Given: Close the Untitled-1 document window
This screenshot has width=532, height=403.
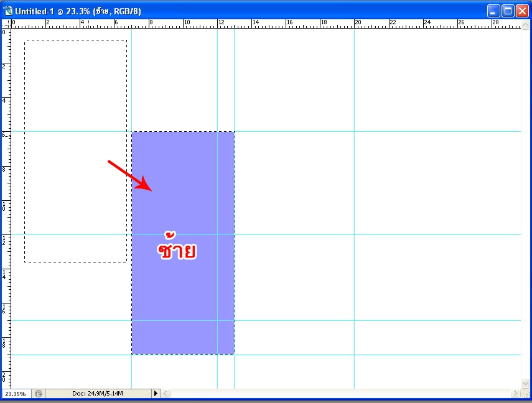Looking at the screenshot, I should click(522, 11).
